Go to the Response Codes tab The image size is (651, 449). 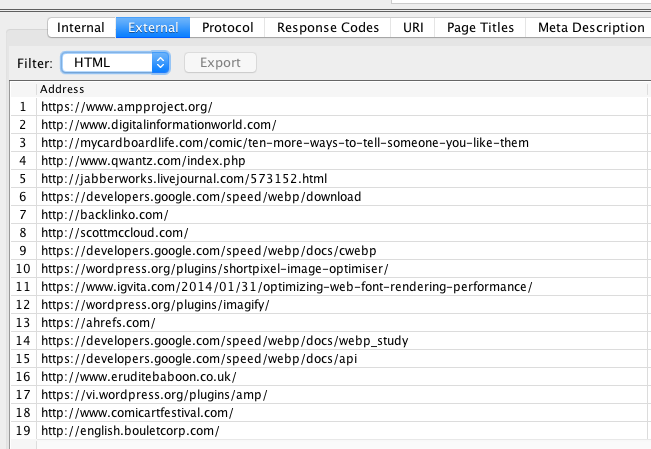[328, 28]
